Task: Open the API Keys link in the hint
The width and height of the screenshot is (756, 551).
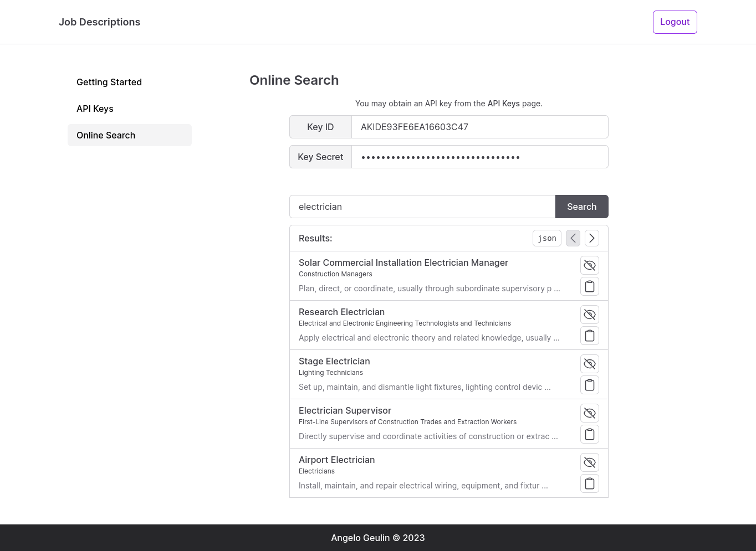Action: click(x=504, y=104)
